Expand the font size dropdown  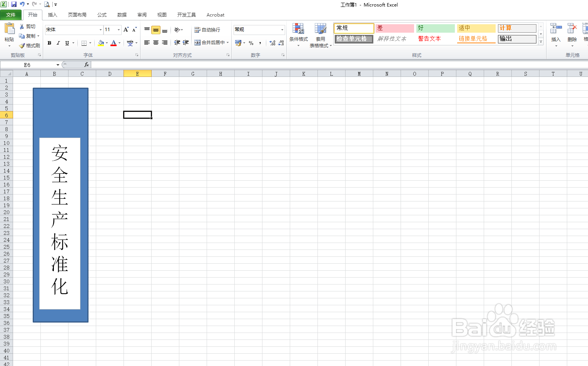pos(119,30)
